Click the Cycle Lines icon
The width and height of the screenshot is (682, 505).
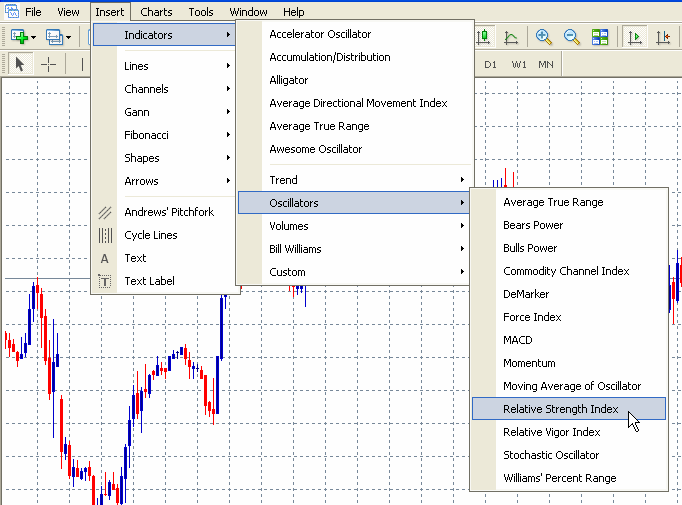tap(105, 235)
